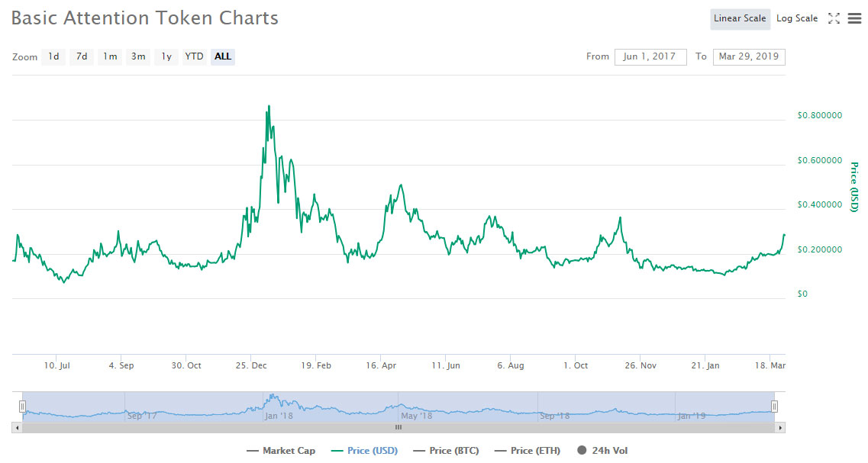Click the 11. Jun date label
Image resolution: width=868 pixels, height=463 pixels.
[x=446, y=365]
